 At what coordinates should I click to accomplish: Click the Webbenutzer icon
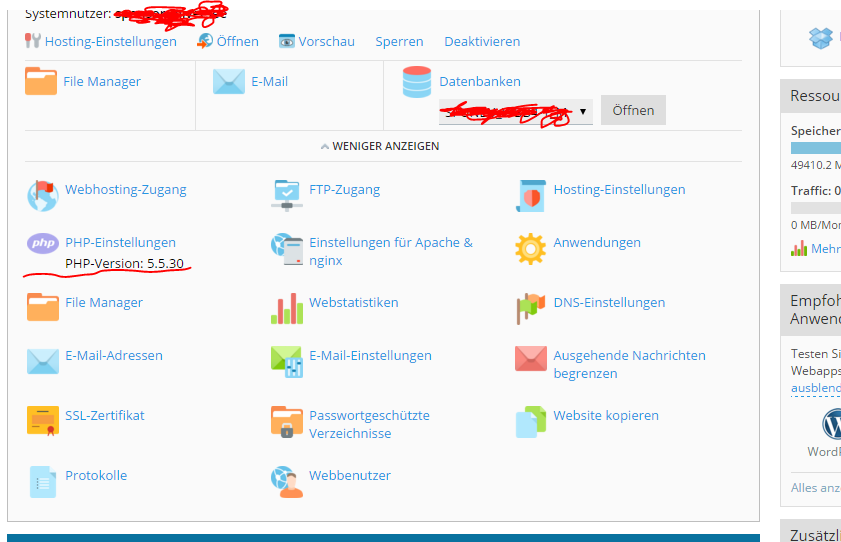287,481
